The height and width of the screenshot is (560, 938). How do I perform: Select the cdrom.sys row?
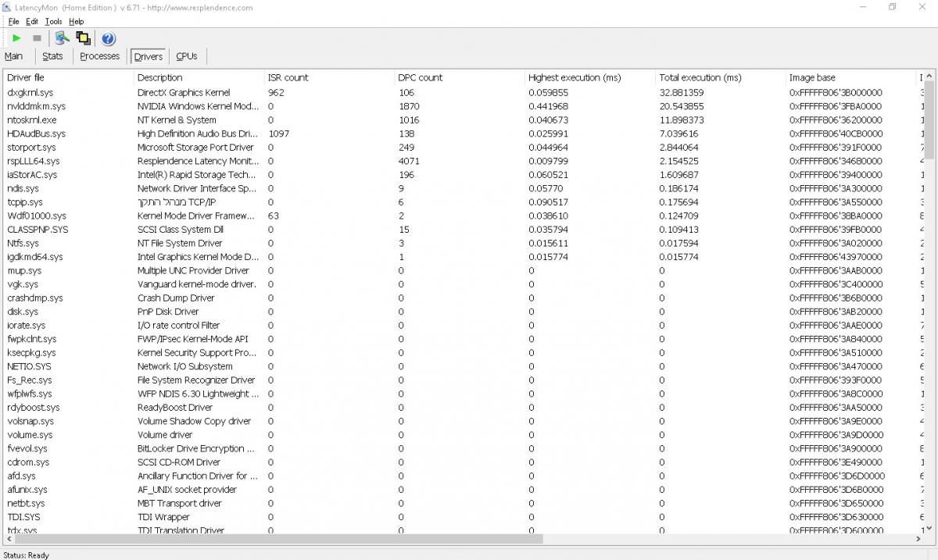point(463,462)
